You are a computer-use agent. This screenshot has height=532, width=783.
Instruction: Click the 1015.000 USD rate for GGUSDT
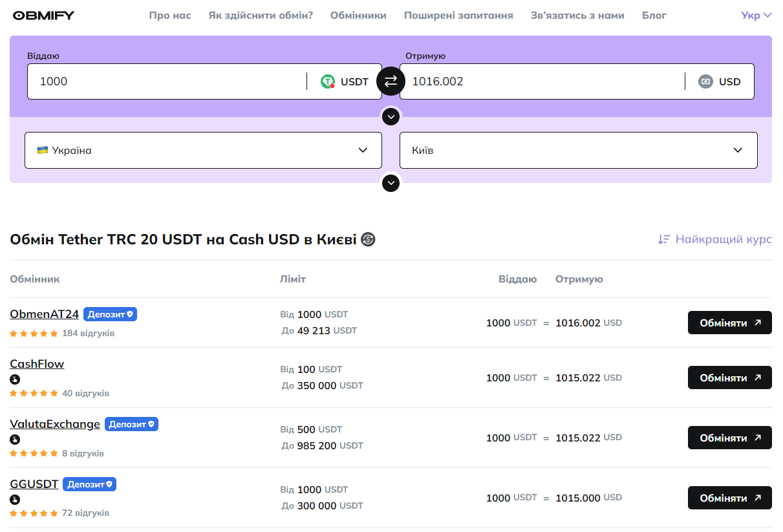click(588, 498)
